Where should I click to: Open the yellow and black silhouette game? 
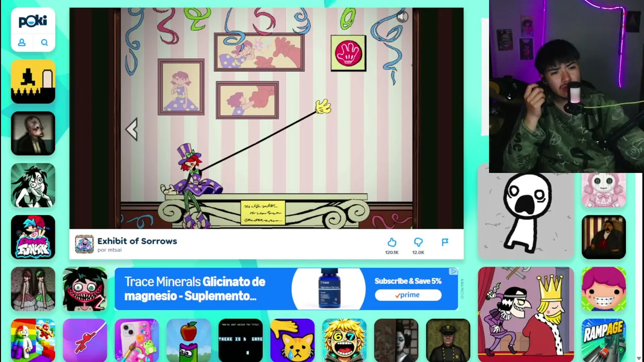pyautogui.click(x=33, y=81)
